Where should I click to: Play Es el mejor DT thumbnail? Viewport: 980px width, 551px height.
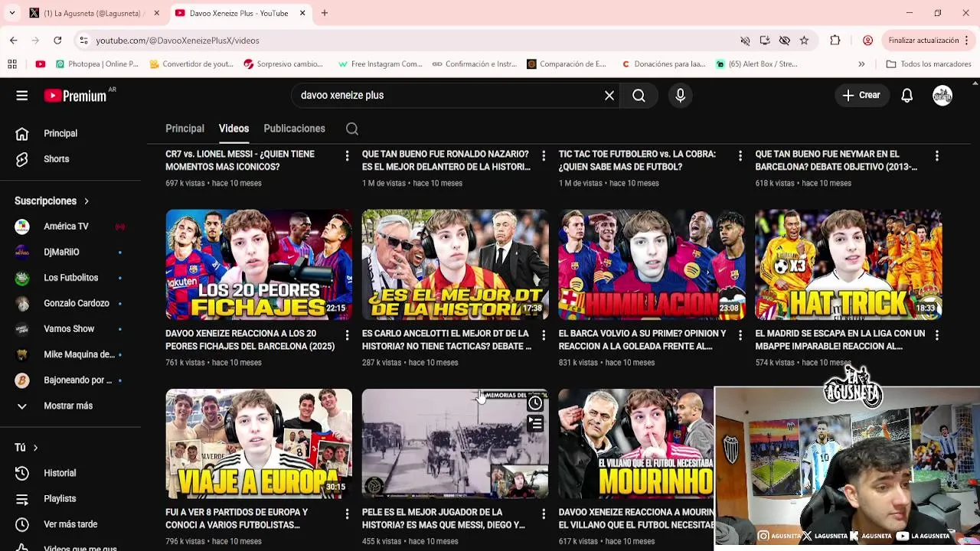click(456, 264)
